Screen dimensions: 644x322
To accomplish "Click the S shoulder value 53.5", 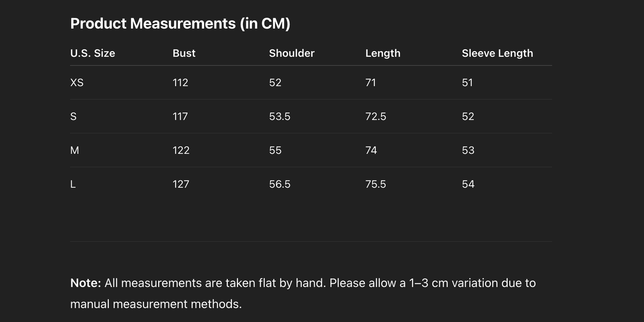I will pos(279,117).
